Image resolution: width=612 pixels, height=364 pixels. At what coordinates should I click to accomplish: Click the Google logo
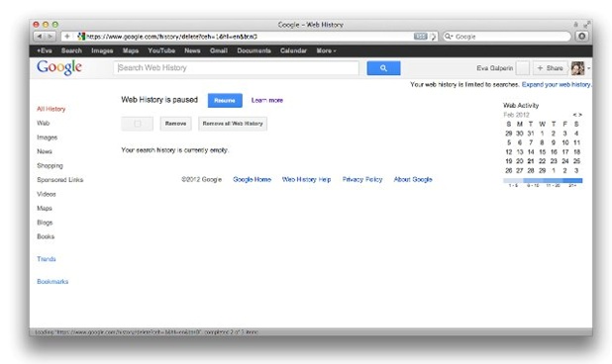(x=59, y=67)
